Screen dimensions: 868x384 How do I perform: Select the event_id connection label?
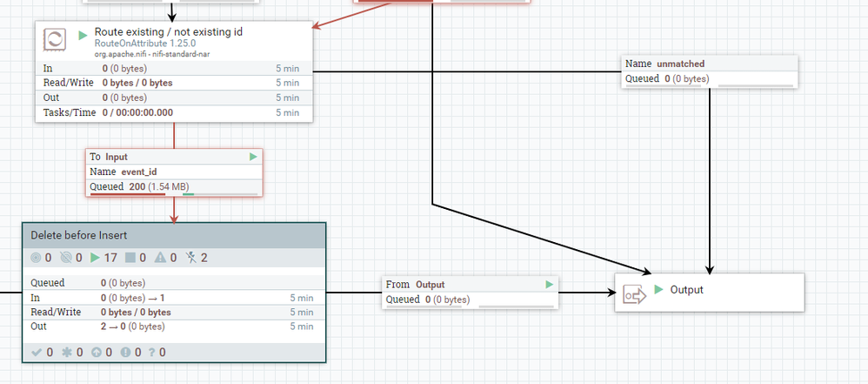click(x=174, y=172)
